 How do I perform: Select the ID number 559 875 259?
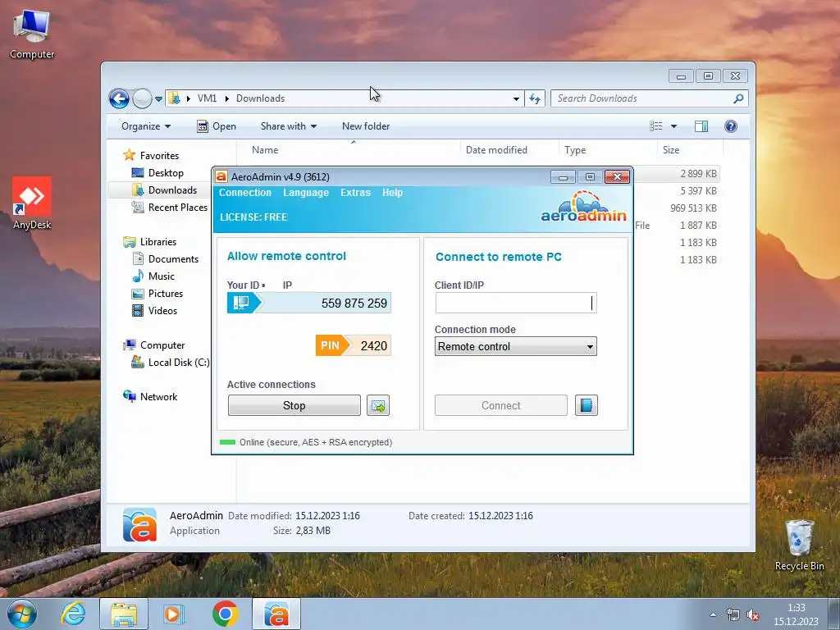[354, 304]
